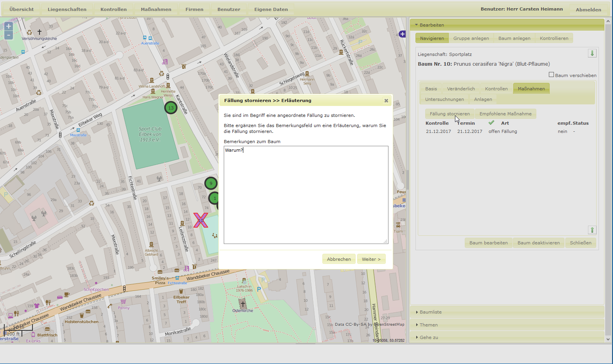Close the Fällung stornieren dialog
The height and width of the screenshot is (364, 613).
pos(386,100)
